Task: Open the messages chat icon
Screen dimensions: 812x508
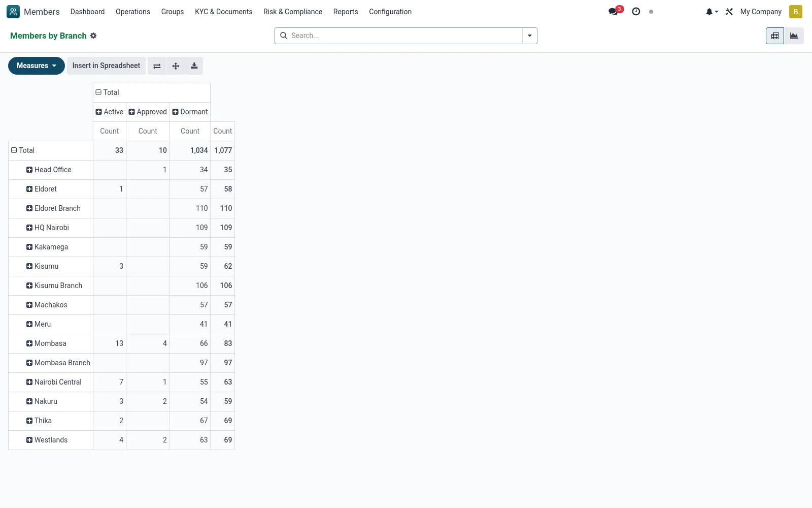Action: tap(614, 12)
